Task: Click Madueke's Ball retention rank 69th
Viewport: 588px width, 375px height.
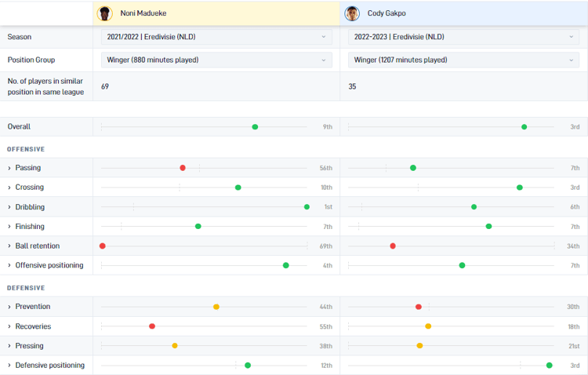Action: (326, 246)
